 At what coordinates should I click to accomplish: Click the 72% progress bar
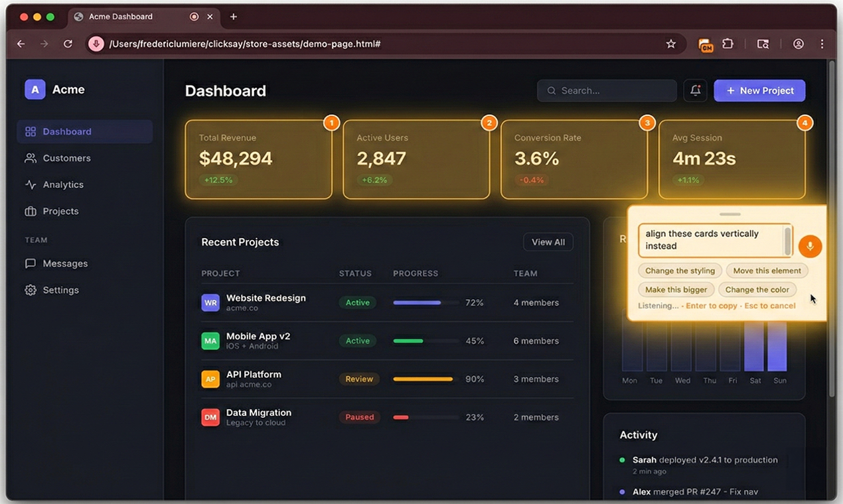tap(425, 302)
